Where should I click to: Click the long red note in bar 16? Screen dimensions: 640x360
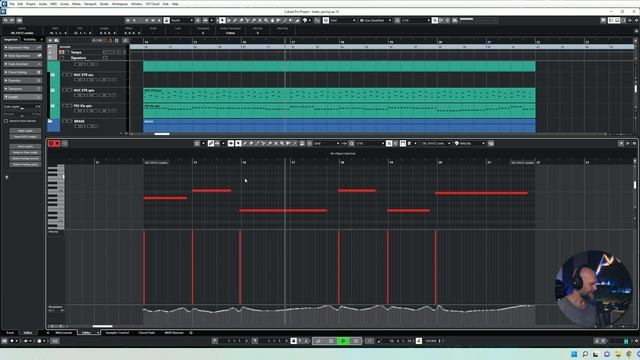coord(283,211)
